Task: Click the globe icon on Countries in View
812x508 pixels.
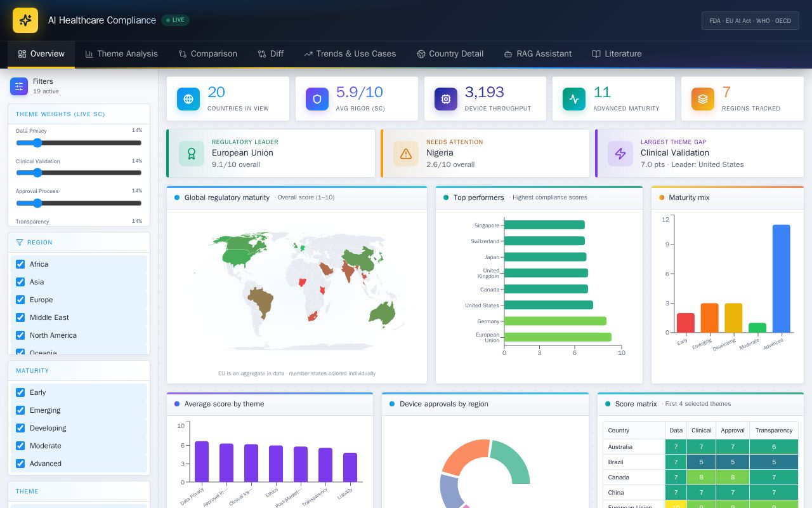Action: (188, 99)
